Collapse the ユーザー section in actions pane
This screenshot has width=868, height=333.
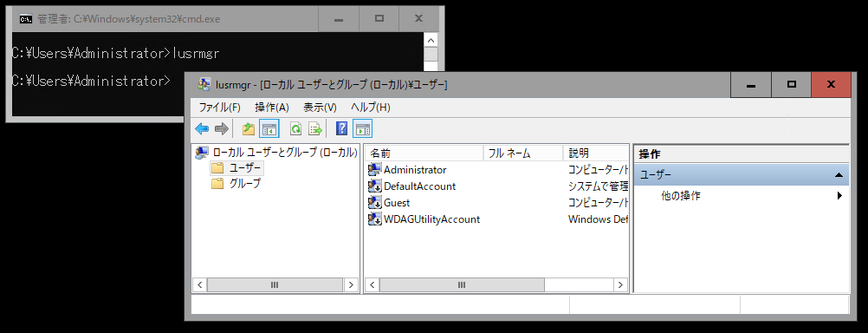tap(839, 175)
